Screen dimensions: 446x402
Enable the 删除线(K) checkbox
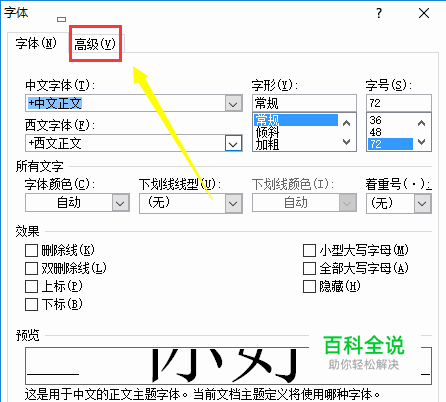coord(31,250)
